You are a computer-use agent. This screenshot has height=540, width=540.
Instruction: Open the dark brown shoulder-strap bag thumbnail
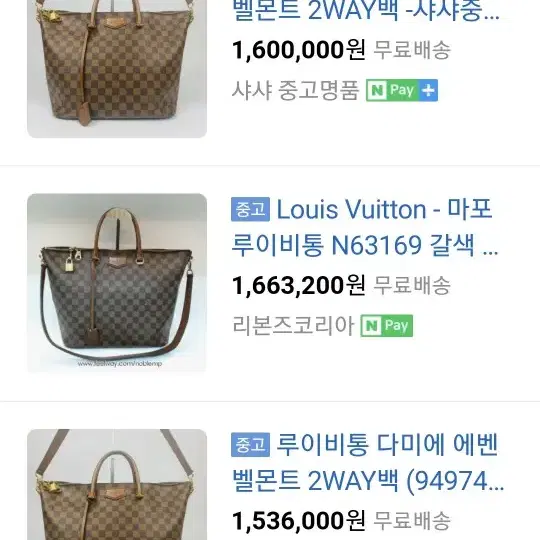(x=117, y=283)
